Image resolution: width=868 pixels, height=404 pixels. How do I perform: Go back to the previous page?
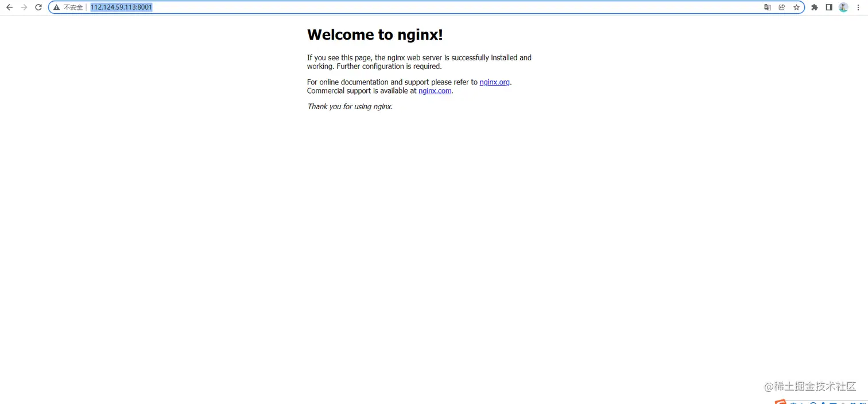[9, 7]
